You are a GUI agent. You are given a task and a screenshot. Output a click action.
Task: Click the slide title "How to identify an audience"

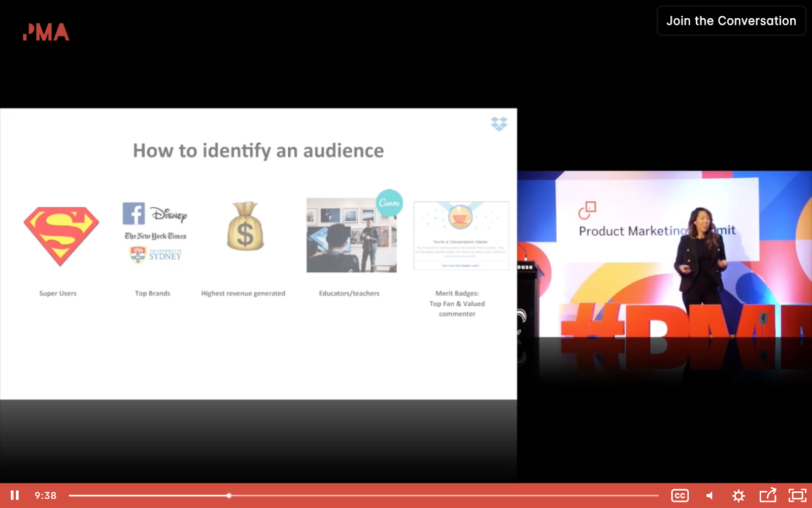[258, 151]
